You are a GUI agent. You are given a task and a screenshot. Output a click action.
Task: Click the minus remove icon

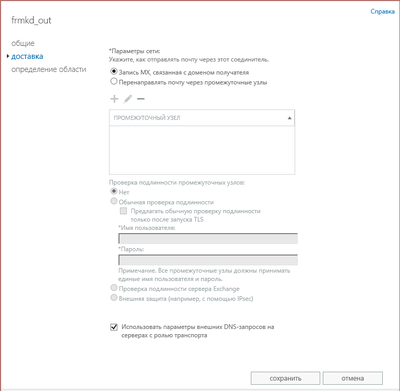pyautogui.click(x=141, y=99)
